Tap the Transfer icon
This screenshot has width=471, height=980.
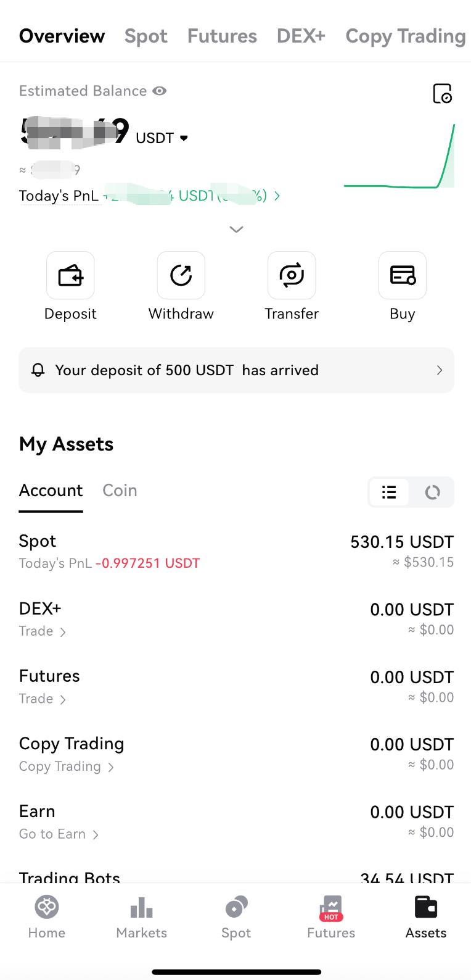[292, 275]
